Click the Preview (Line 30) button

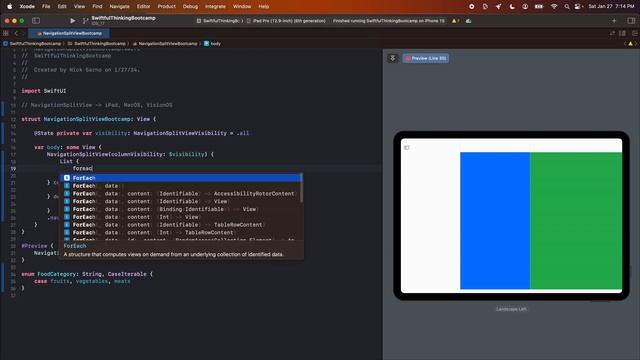(x=426, y=58)
